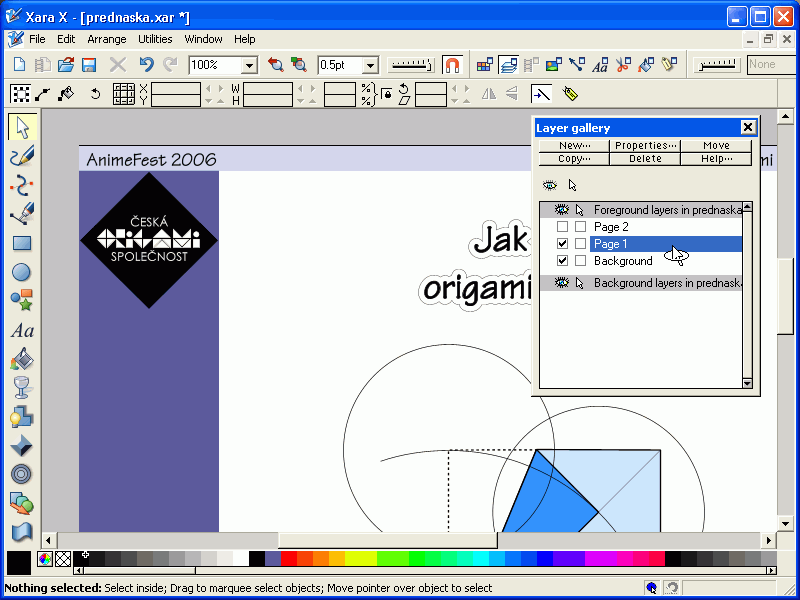Click the previous zoom icon
The height and width of the screenshot is (600, 800).
[x=276, y=65]
